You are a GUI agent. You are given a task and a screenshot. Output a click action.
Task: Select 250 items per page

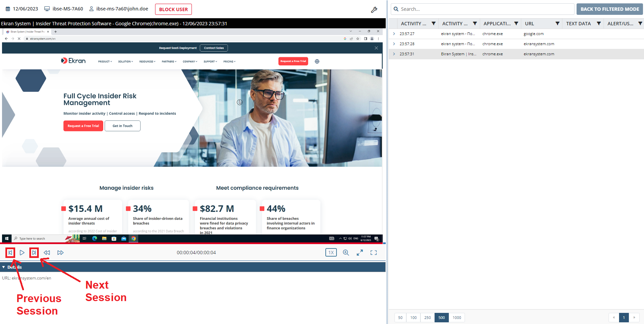coord(428,318)
